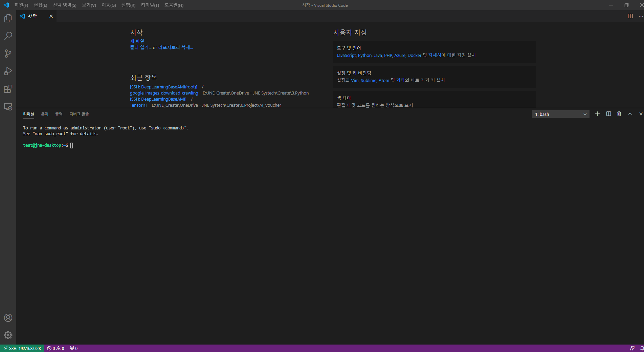Install Sublime keybindings link

pyautogui.click(x=369, y=81)
